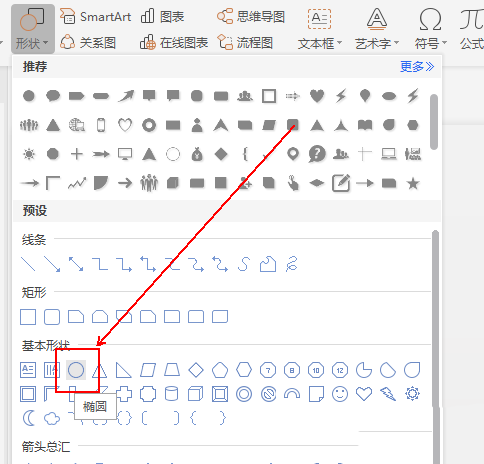Select the cylinder can shape

tap(172, 394)
